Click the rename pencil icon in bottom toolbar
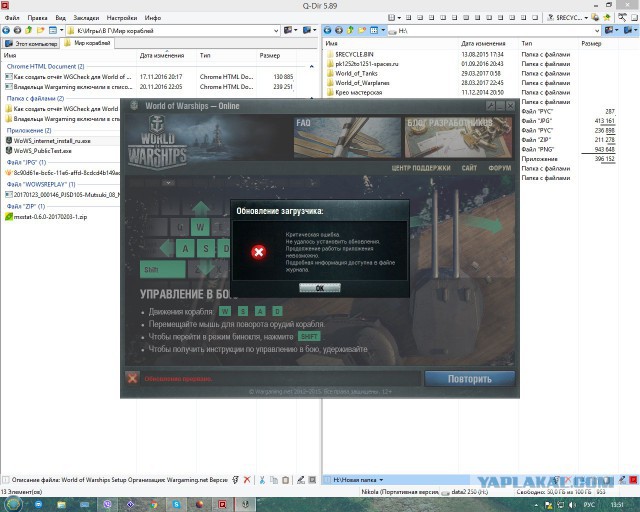The width and height of the screenshot is (640, 512). pyautogui.click(x=301, y=480)
